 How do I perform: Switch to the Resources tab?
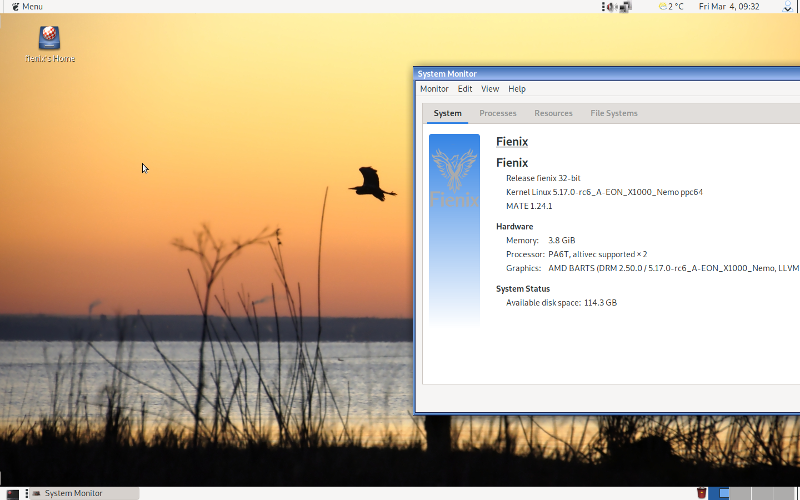tap(553, 113)
